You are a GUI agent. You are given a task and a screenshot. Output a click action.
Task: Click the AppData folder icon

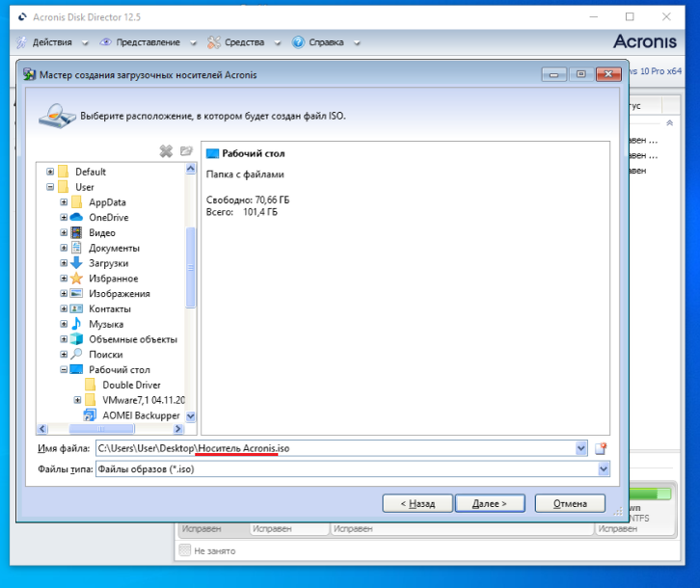tap(77, 202)
